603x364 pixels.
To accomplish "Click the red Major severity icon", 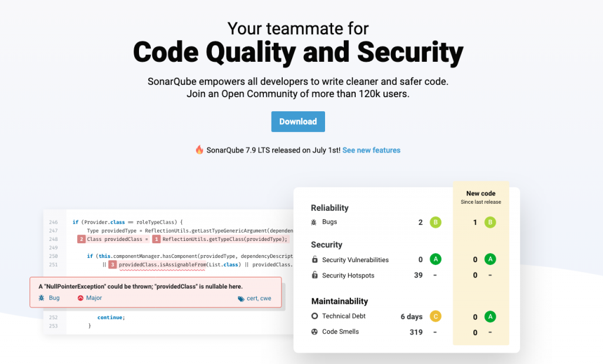I will (80, 298).
